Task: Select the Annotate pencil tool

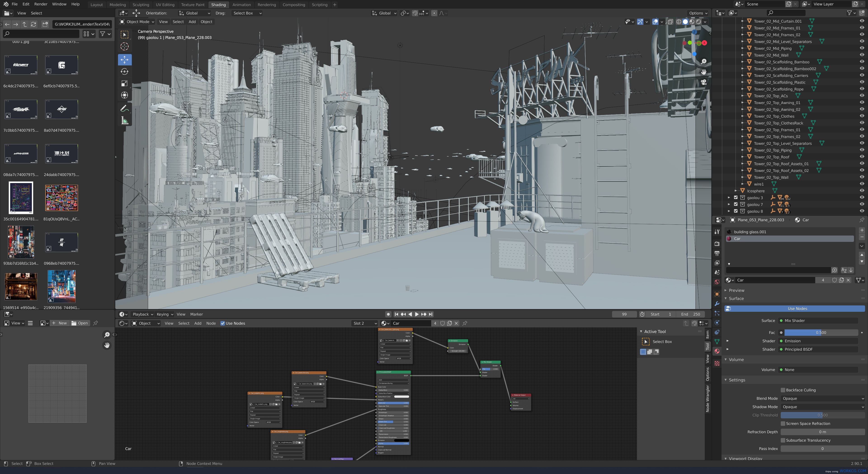Action: (124, 109)
